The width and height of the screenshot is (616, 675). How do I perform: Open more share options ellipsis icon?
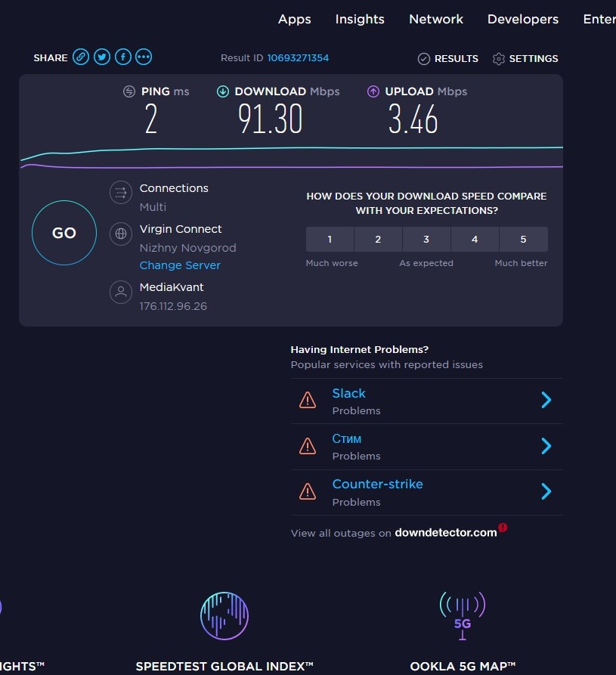(144, 57)
